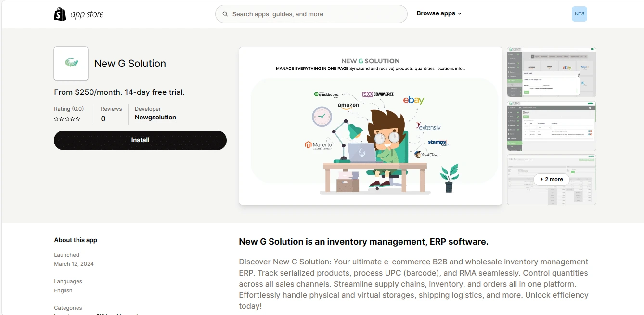
Task: Click the "New G Solution" app title
Action: [130, 64]
